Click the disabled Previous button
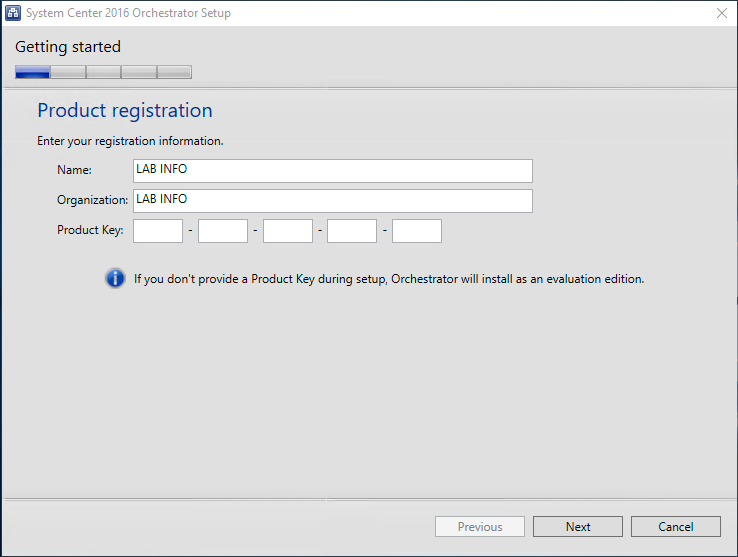This screenshot has height=557, width=738. pyautogui.click(x=480, y=527)
